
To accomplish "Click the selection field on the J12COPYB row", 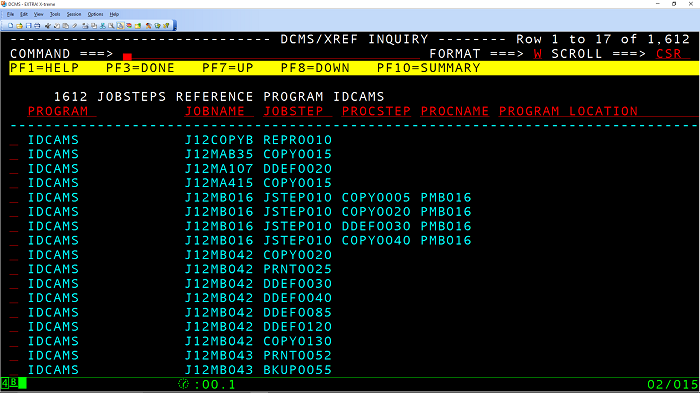I will click(14, 140).
